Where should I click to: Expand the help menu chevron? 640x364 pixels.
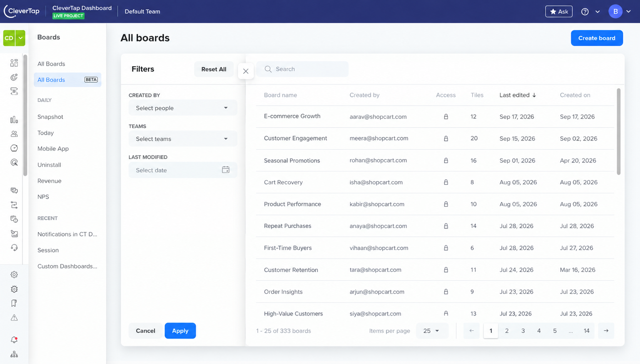tap(598, 12)
